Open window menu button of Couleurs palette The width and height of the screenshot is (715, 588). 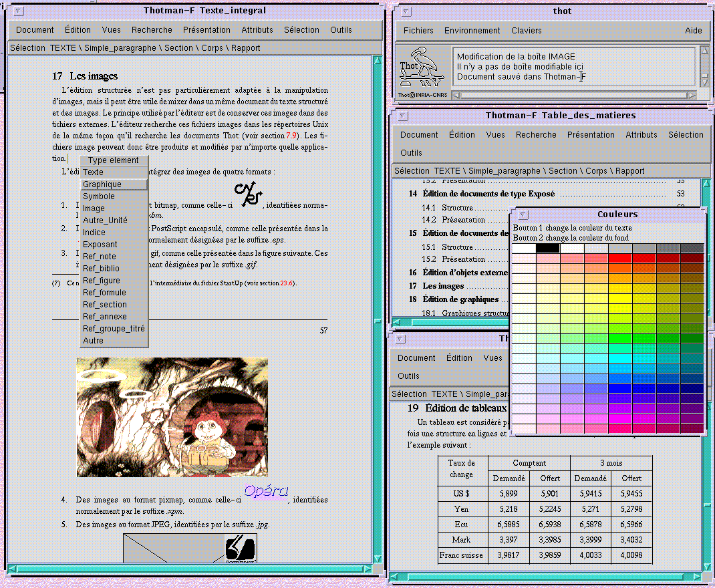pos(524,215)
